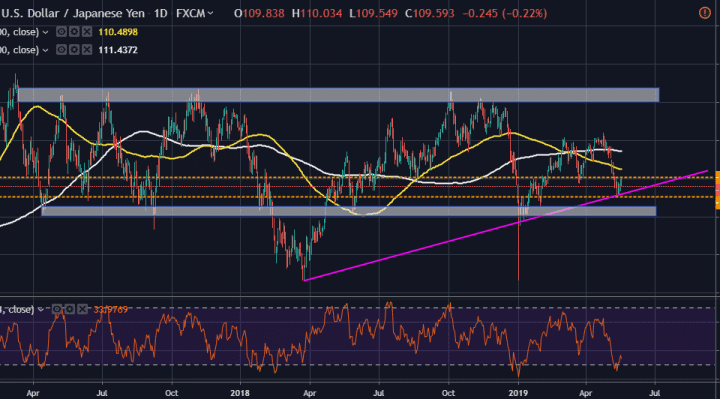Select the upper grey resistance rectangle
Viewport: 720px width, 399px height.
click(338, 95)
